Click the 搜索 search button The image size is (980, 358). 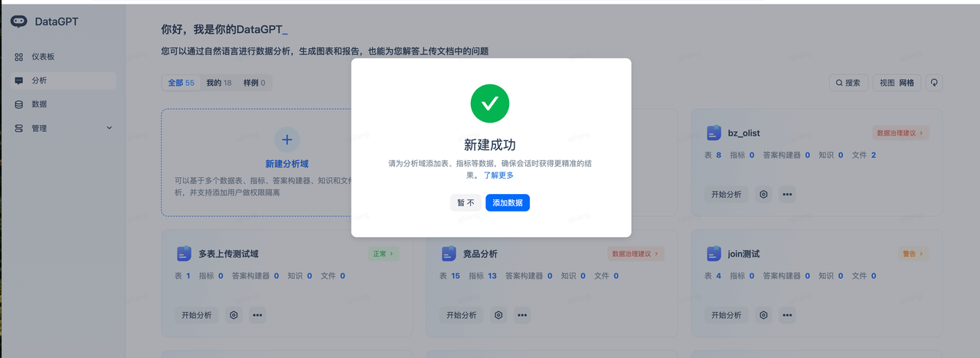(x=848, y=83)
